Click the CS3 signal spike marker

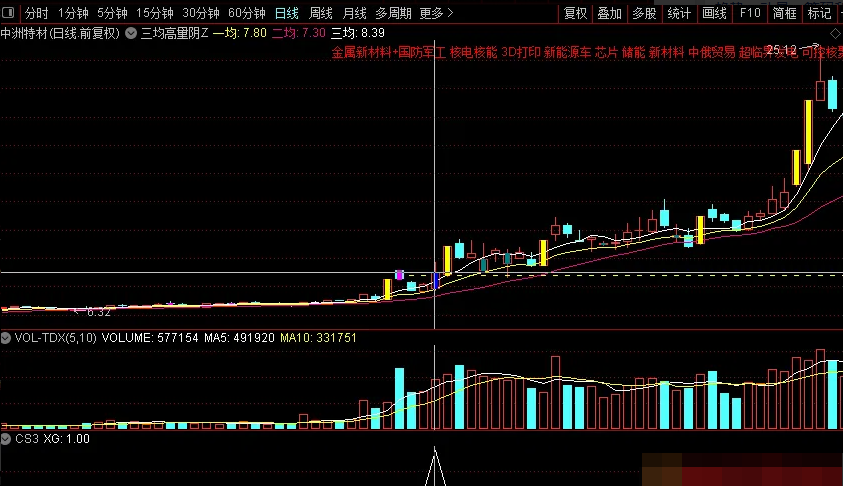435,466
